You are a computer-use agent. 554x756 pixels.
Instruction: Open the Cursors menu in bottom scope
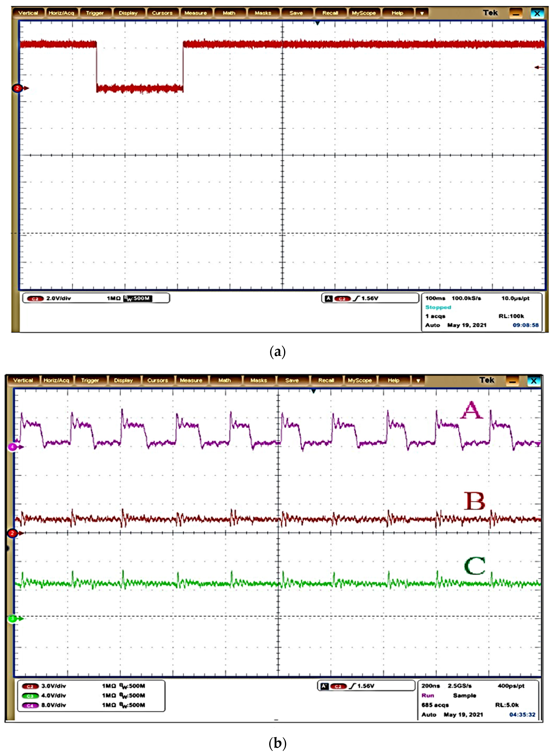pyautogui.click(x=157, y=381)
